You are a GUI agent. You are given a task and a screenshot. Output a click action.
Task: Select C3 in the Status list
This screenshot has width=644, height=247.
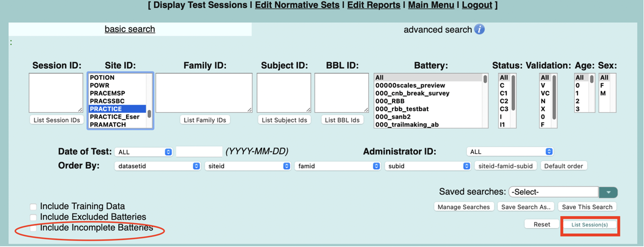point(505,109)
